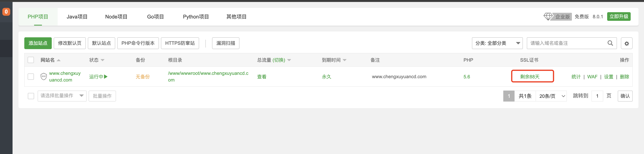
Task: Toggle the select-all checkbox in table header
Action: (x=31, y=60)
